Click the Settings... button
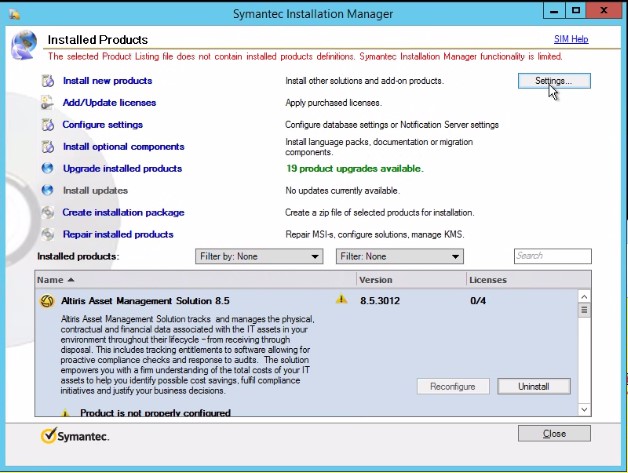This screenshot has height=473, width=628. 554,81
